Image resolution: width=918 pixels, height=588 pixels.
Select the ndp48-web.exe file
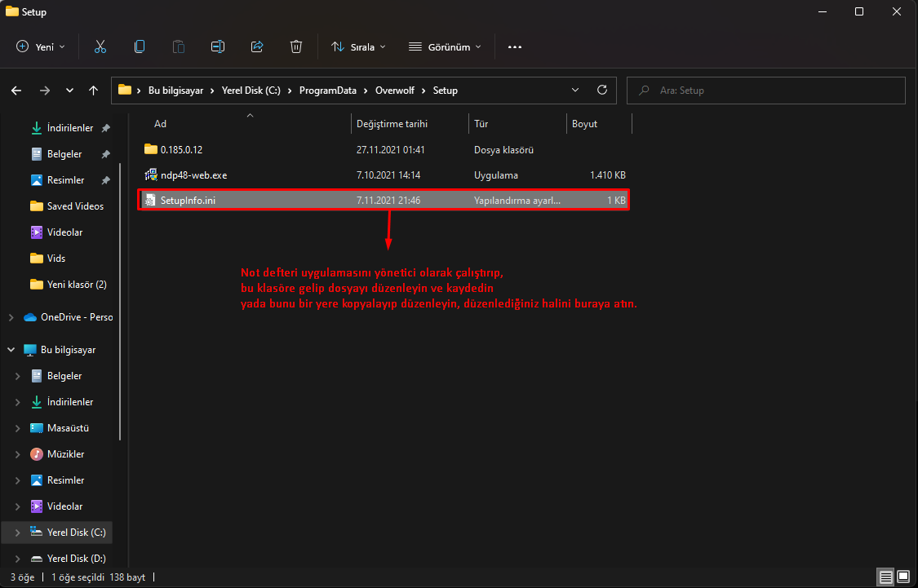(x=384, y=175)
